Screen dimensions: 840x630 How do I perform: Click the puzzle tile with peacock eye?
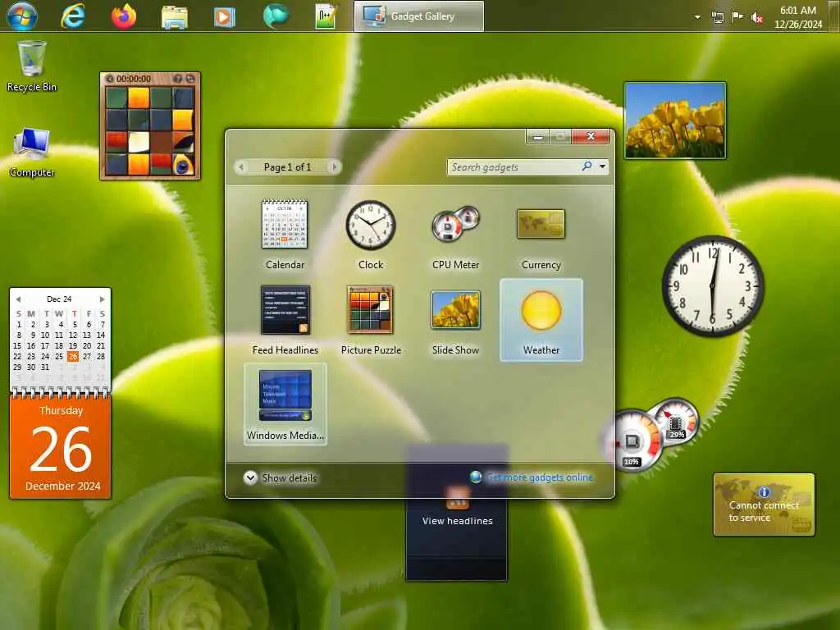pos(183,165)
